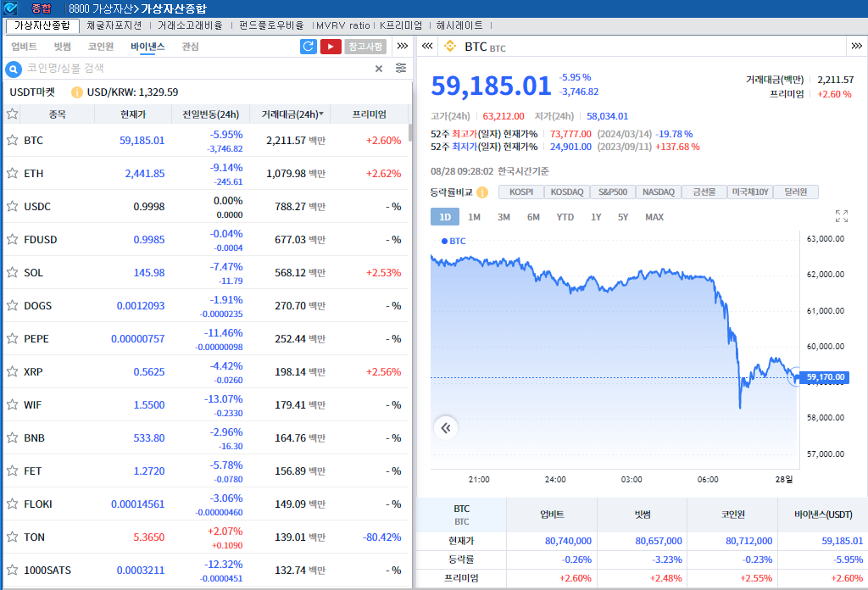Screen dimensions: 868x590
Task: Select the DOGS row
Action: pos(207,305)
